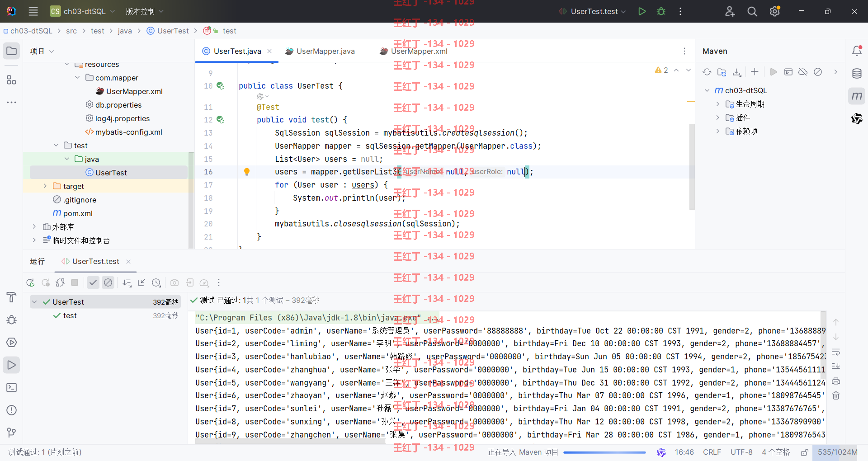The image size is (868, 461).
Task: Click the UTF-8 encoding in status bar
Action: (x=741, y=452)
